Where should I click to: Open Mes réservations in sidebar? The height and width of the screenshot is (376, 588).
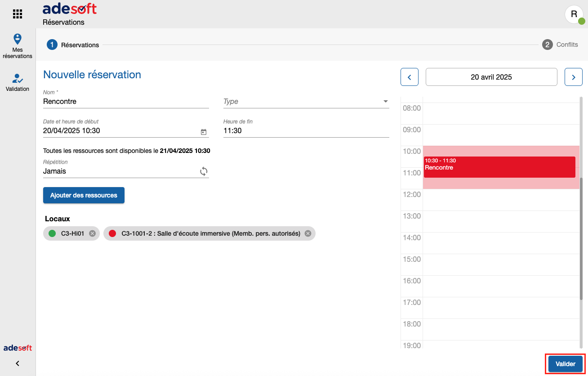click(18, 46)
